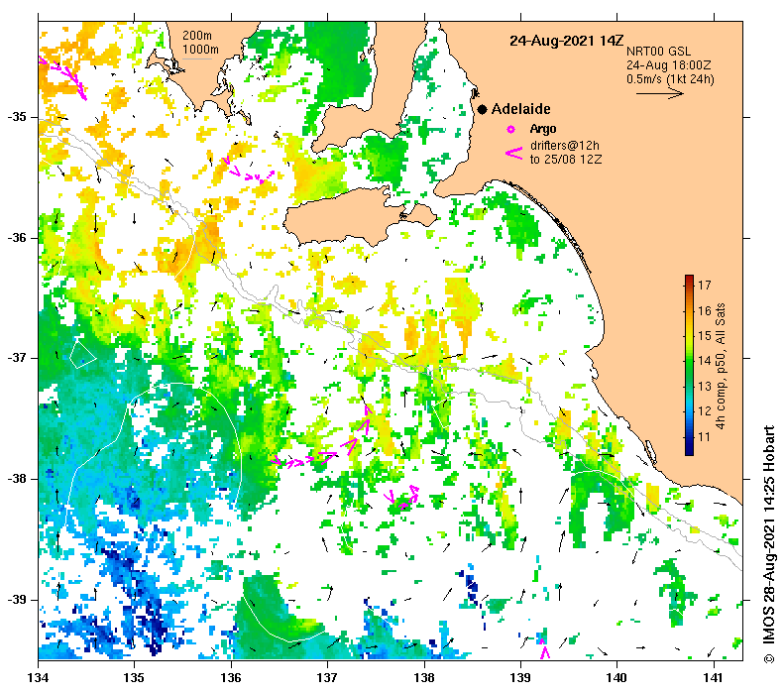Click the black Adelaide city marker dot
The height and width of the screenshot is (694, 784).
[x=482, y=109]
